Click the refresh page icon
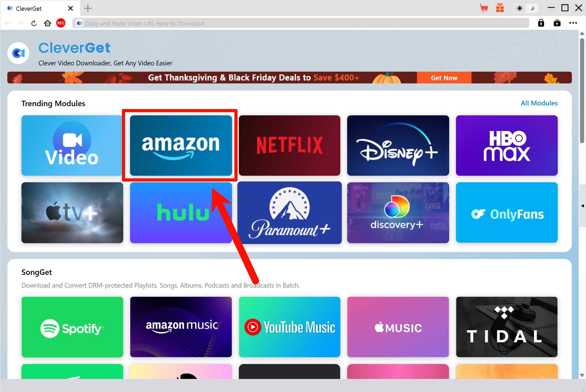The height and width of the screenshot is (392, 586). (x=34, y=23)
